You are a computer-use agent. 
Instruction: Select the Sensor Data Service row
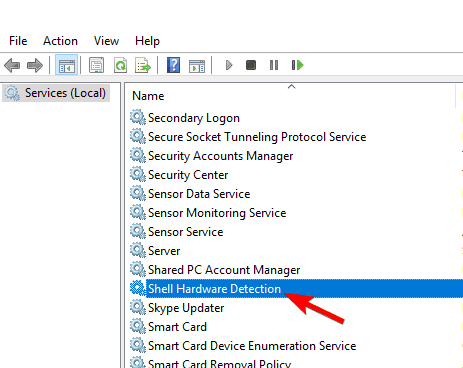coord(199,194)
